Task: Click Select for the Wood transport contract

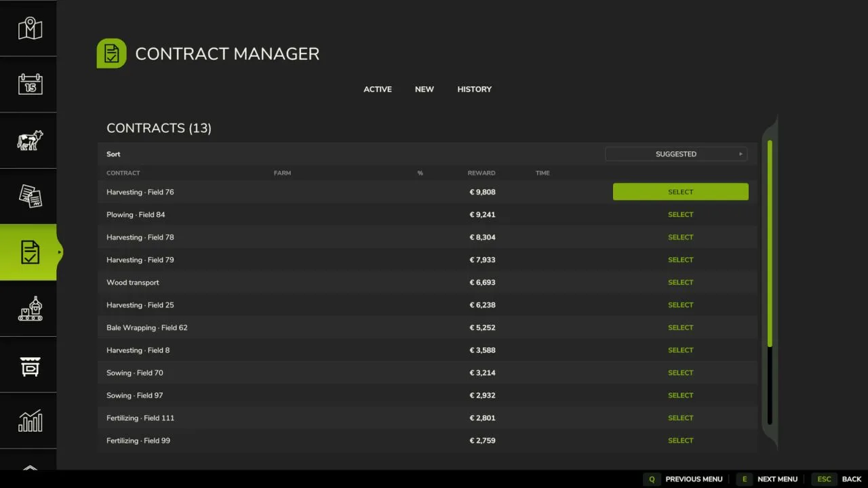Action: click(x=681, y=283)
